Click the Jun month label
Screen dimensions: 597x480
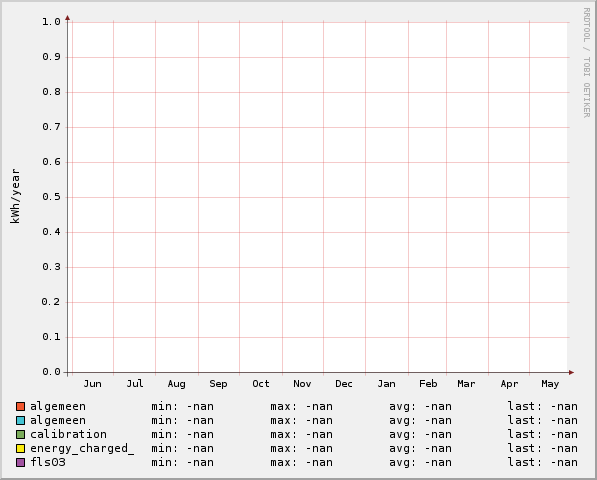pyautogui.click(x=93, y=383)
